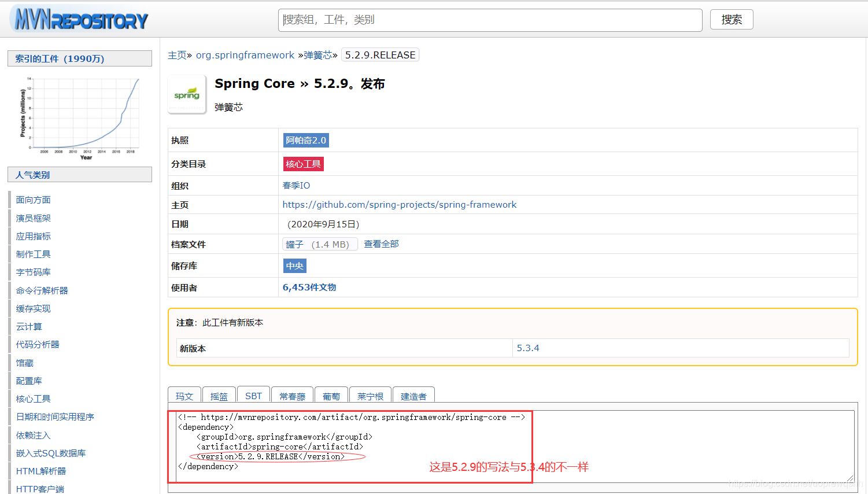Open the 制作工具 category
868x494 pixels.
tap(34, 254)
